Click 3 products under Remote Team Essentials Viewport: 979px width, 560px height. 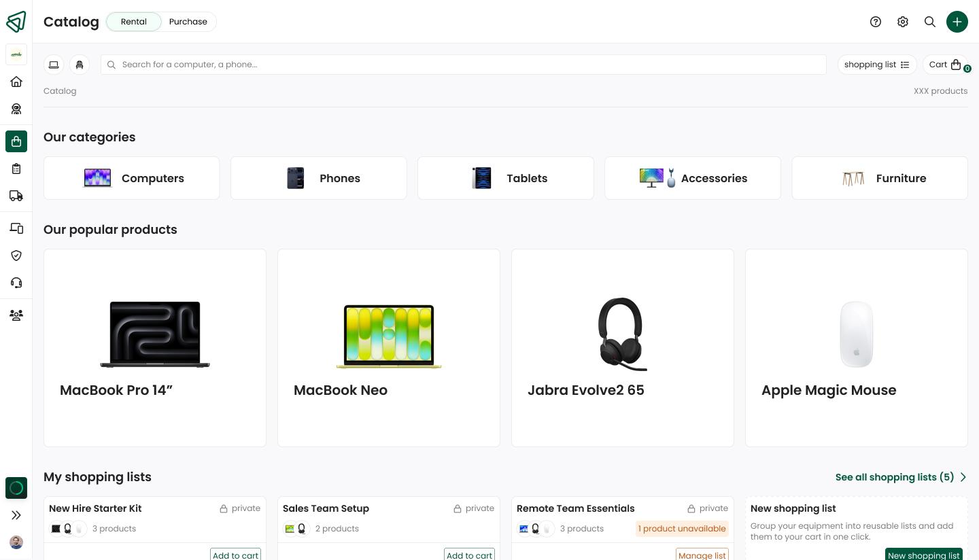tap(582, 529)
